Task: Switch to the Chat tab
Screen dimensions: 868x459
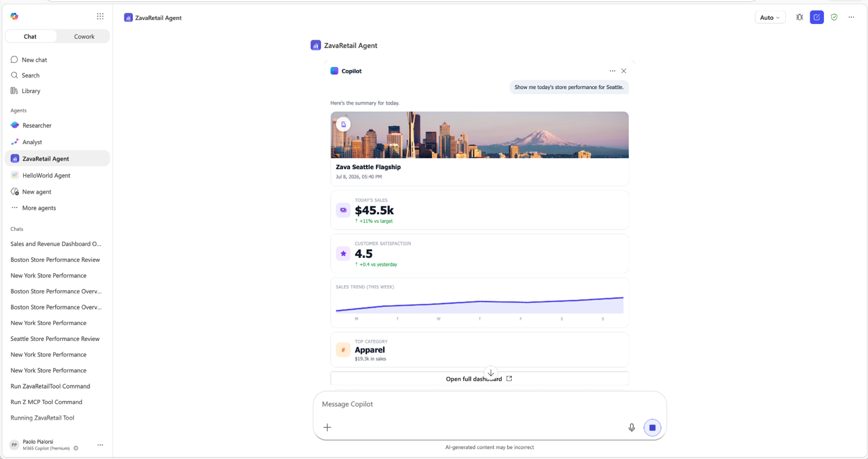Action: point(30,36)
